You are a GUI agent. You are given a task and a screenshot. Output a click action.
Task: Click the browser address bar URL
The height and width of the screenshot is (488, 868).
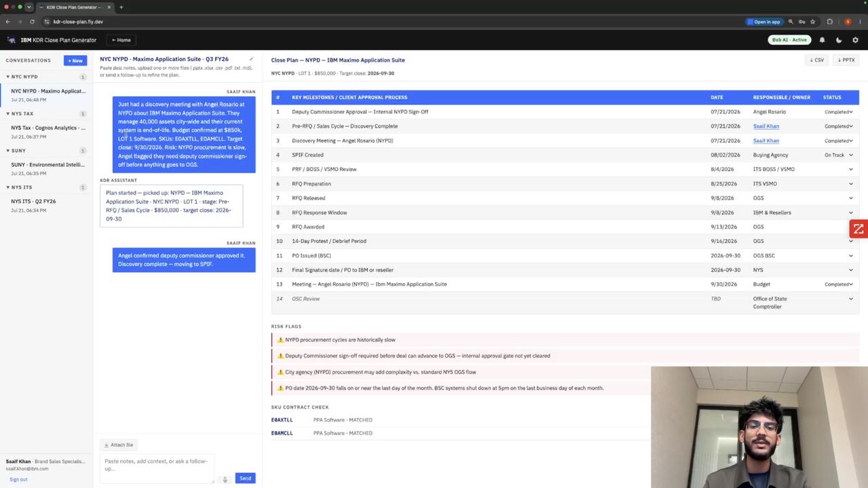pyautogui.click(x=78, y=22)
